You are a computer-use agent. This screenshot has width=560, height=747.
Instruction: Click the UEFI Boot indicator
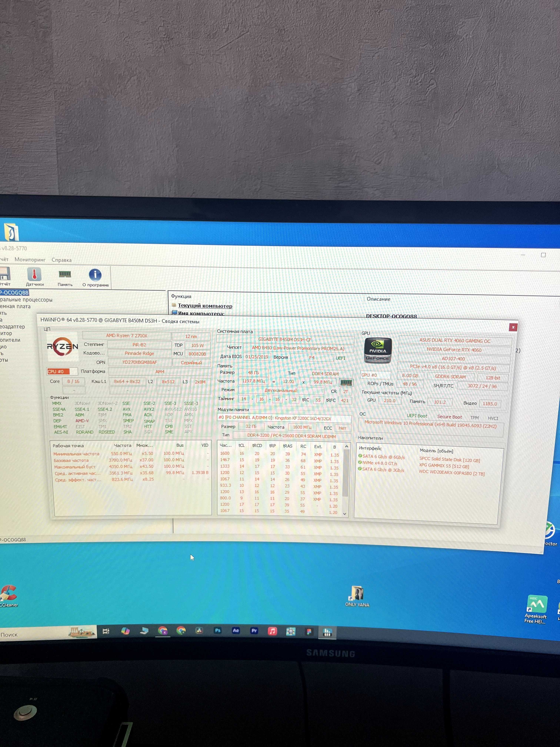pyautogui.click(x=416, y=416)
